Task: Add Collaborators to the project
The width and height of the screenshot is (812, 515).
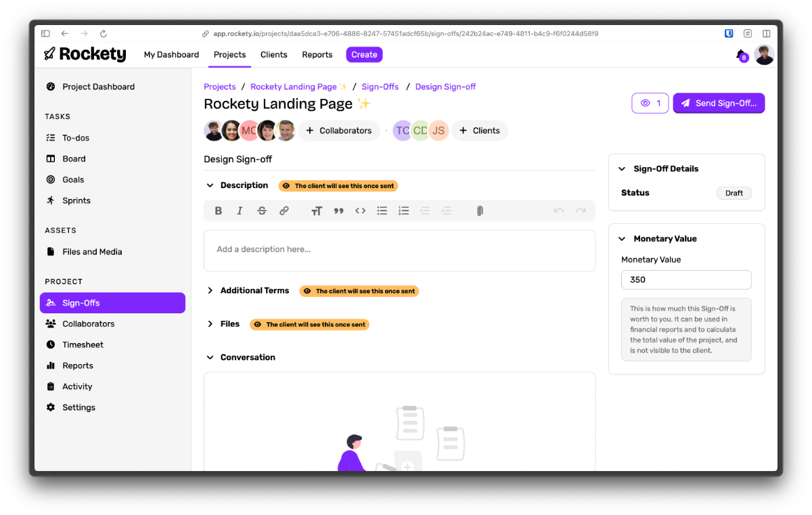Action: click(x=338, y=131)
